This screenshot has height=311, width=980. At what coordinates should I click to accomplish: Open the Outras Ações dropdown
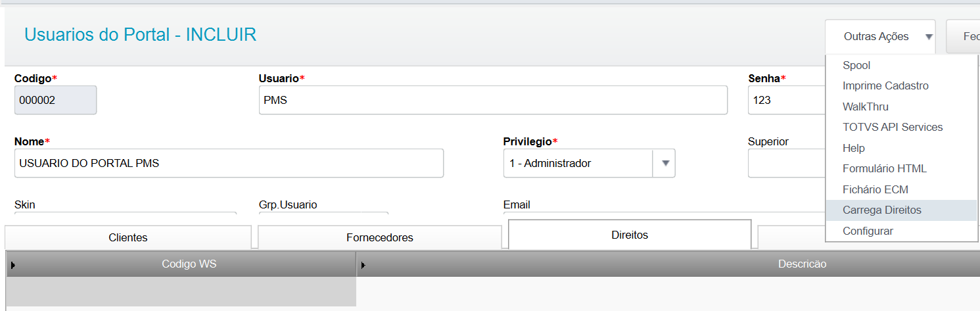tap(881, 37)
